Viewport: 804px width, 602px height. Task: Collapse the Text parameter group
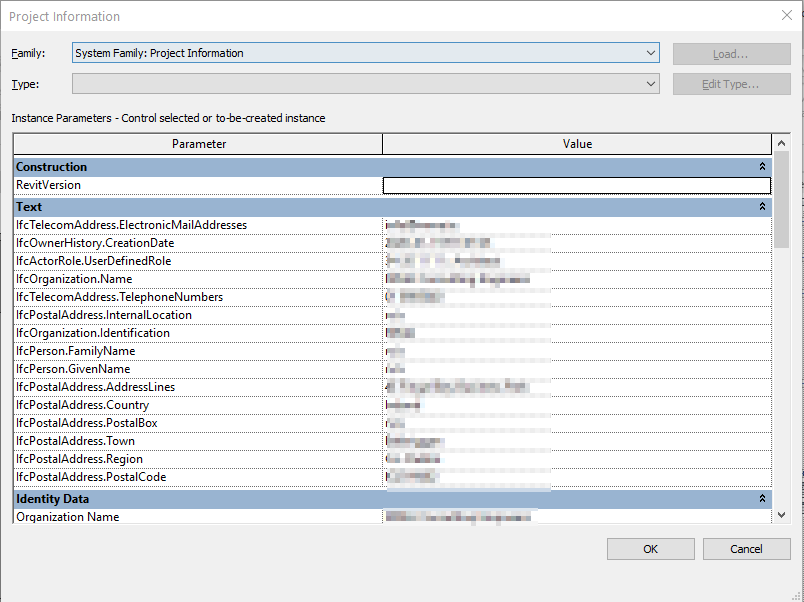[763, 206]
